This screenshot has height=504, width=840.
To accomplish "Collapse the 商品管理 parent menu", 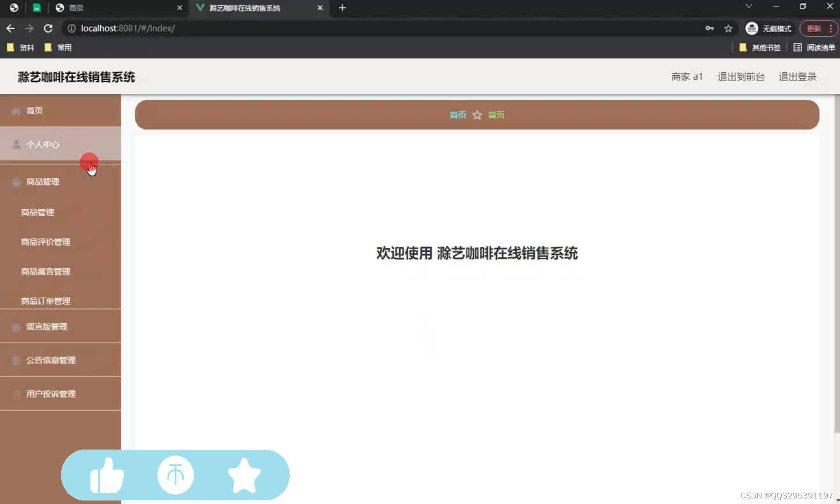I will 60,182.
